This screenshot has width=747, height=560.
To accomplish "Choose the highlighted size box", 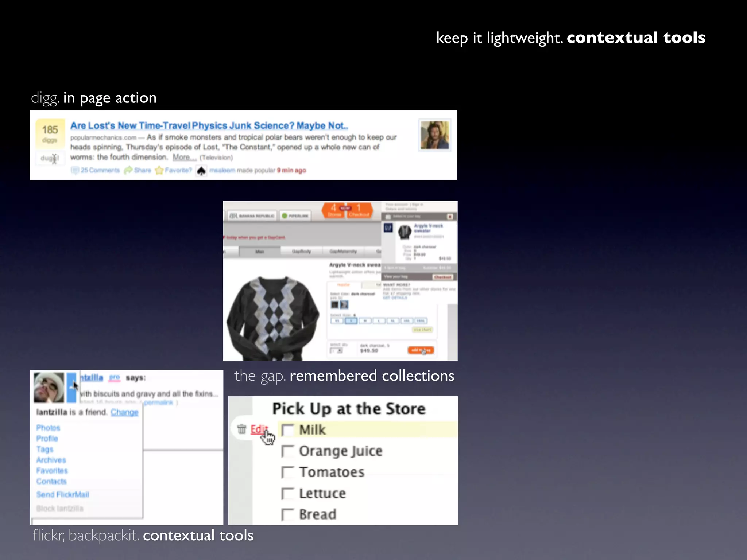I will click(x=351, y=321).
